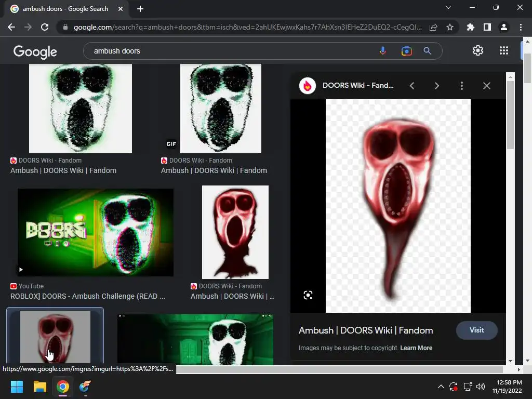
Task: Go to next image in preview panel
Action: pyautogui.click(x=436, y=86)
